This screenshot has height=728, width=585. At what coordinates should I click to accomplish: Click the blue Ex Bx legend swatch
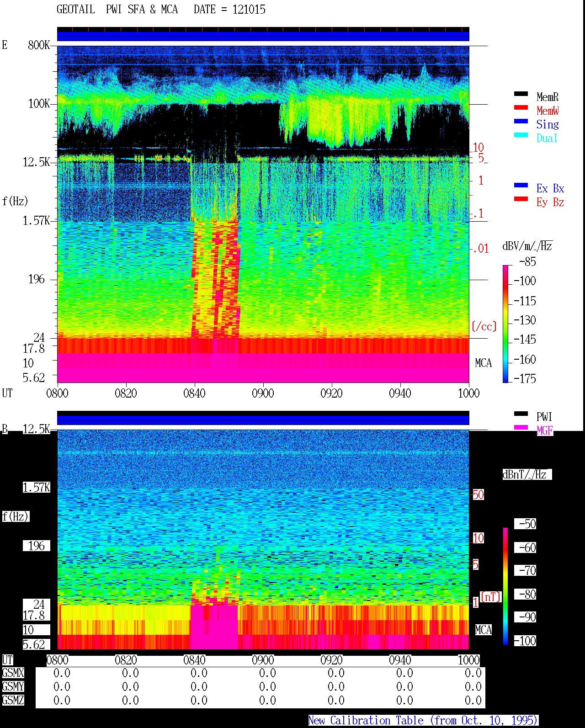click(521, 186)
